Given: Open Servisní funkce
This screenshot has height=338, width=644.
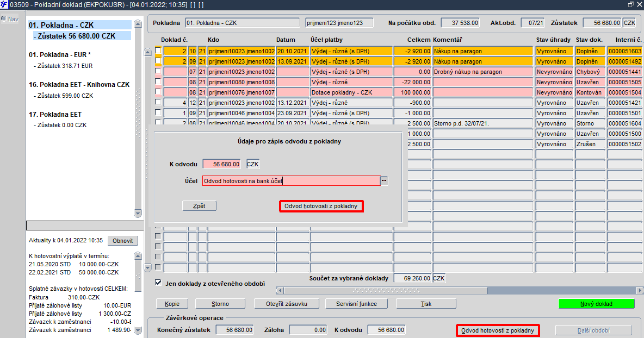Looking at the screenshot, I should pyautogui.click(x=356, y=304).
